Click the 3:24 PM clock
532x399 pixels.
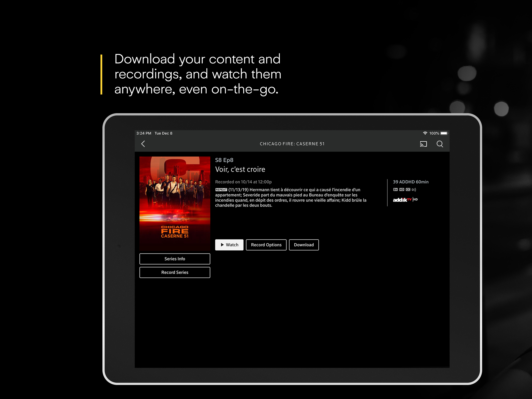(x=144, y=133)
